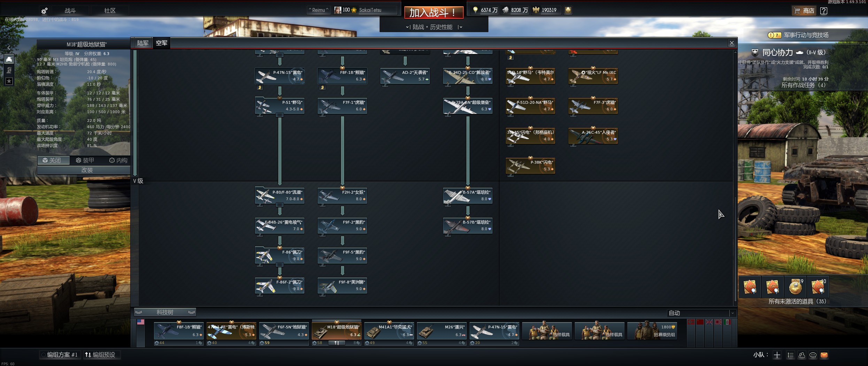Open the squad list icon
Screen dimensions: 868x366
(x=791, y=355)
